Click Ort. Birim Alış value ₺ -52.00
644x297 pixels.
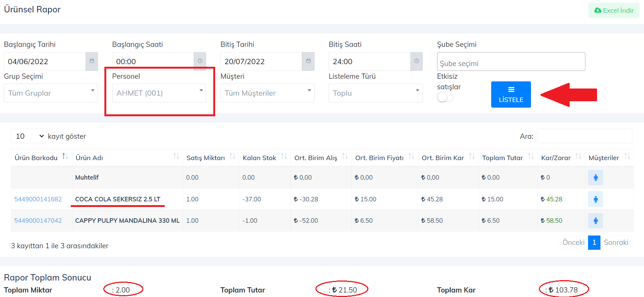coord(306,220)
